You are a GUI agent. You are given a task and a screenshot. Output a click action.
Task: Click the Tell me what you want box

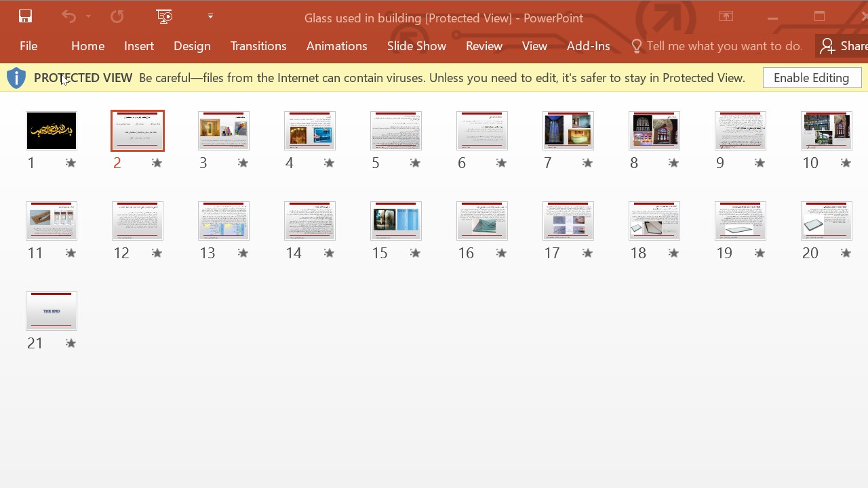point(724,46)
